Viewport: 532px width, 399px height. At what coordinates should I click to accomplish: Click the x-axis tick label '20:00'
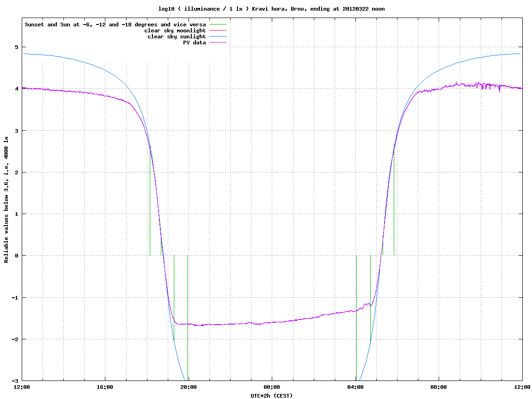point(189,387)
